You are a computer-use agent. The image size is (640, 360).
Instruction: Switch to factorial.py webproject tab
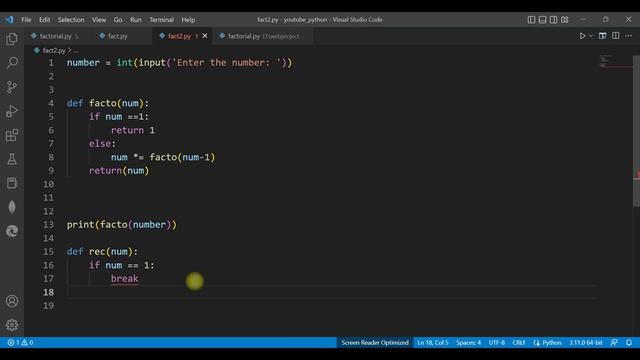[x=263, y=36]
